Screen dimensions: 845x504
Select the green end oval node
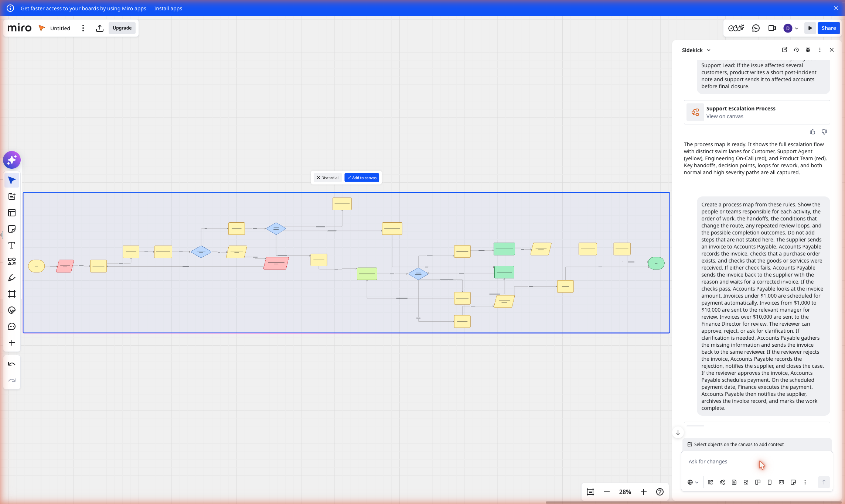coord(656,263)
